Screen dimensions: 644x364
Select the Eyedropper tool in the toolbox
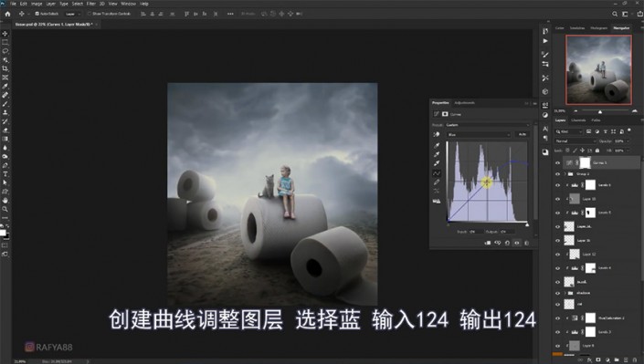(x=5, y=86)
